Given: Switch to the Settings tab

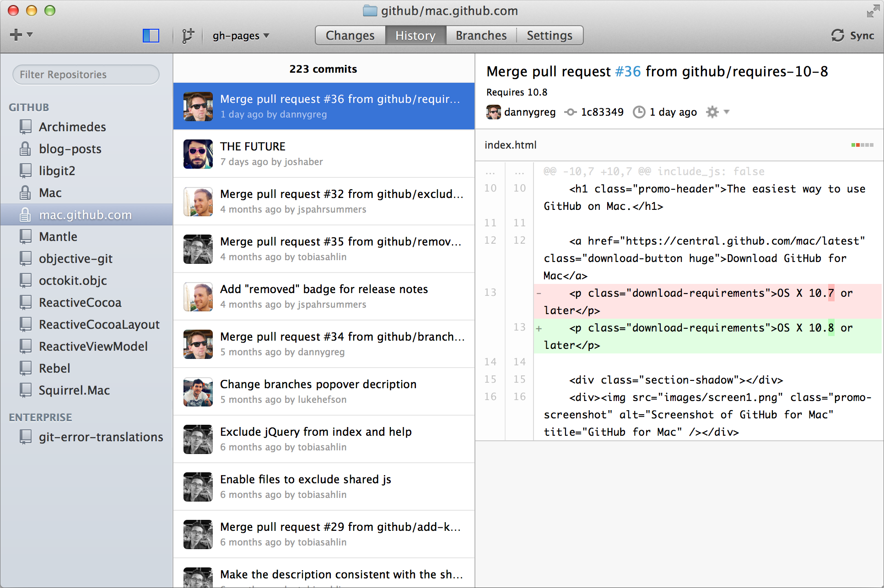Looking at the screenshot, I should [550, 36].
